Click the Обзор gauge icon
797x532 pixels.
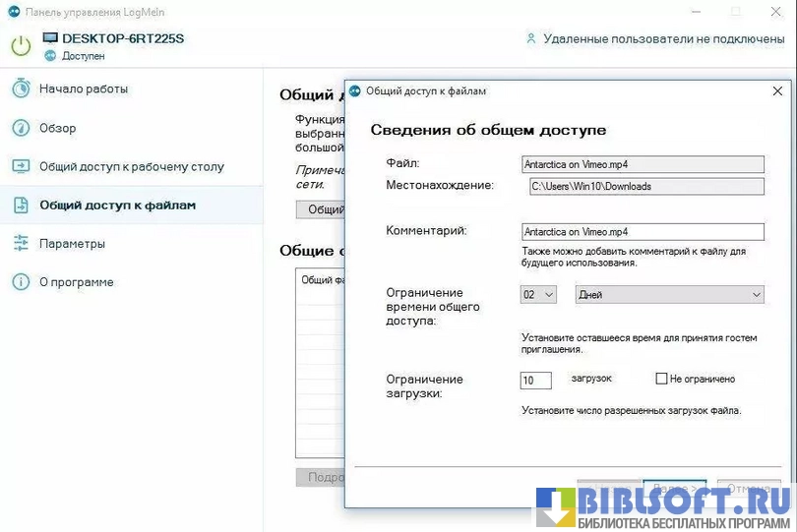tap(21, 128)
